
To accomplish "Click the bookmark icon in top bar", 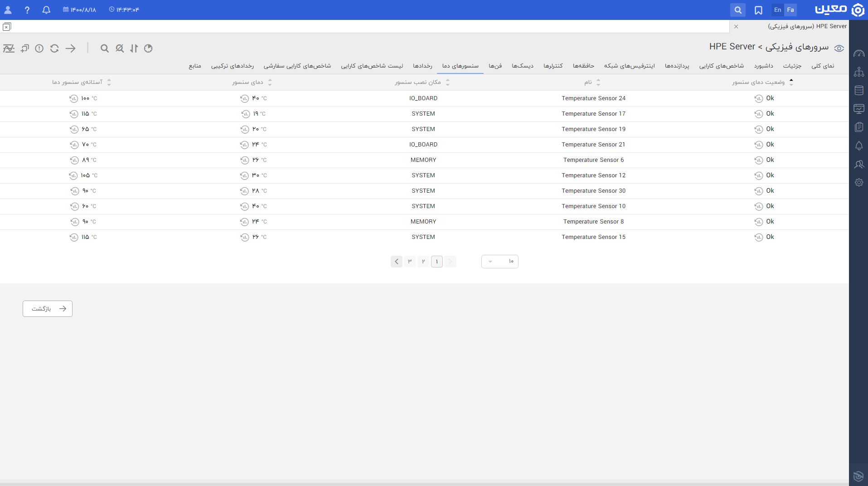I will 758,10.
